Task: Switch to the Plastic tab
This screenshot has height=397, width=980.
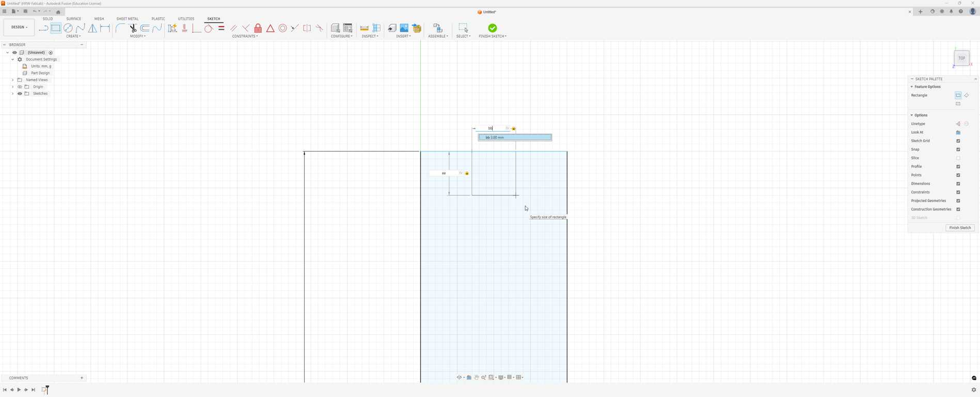Action: [x=159, y=19]
